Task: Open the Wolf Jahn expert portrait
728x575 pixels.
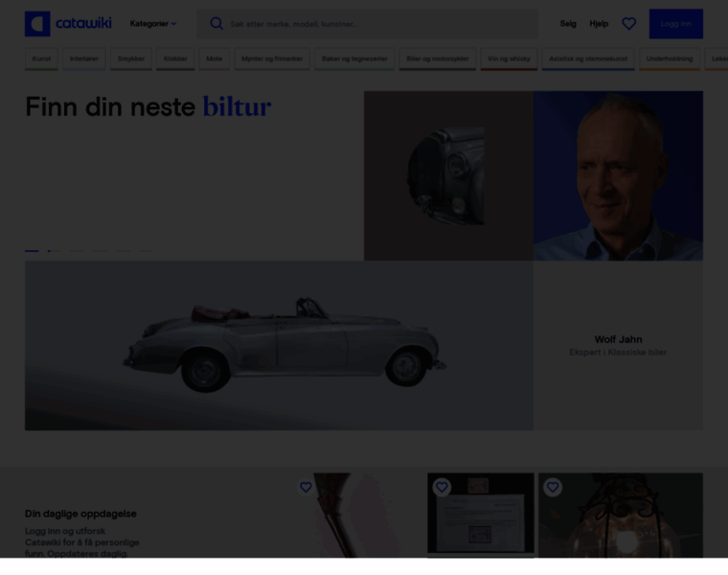Action: tap(618, 175)
